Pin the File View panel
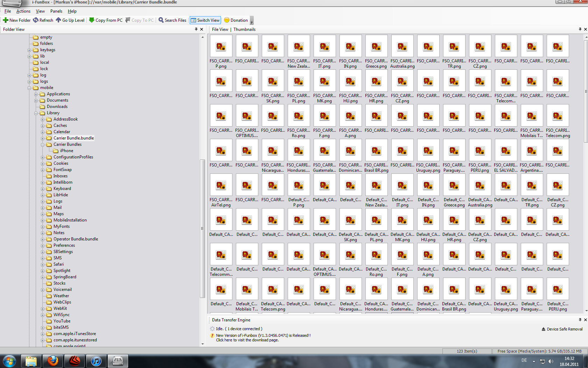588x368 pixels. pos(580,29)
